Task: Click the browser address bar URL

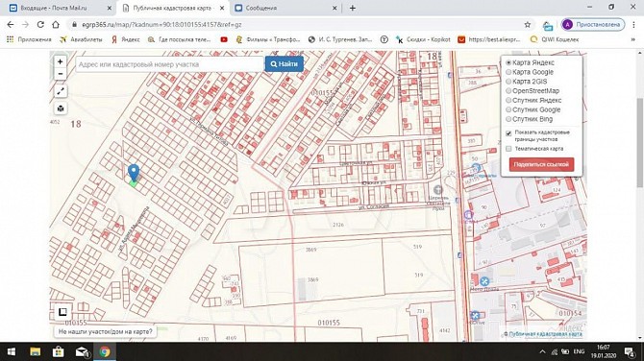Action: pos(161,25)
